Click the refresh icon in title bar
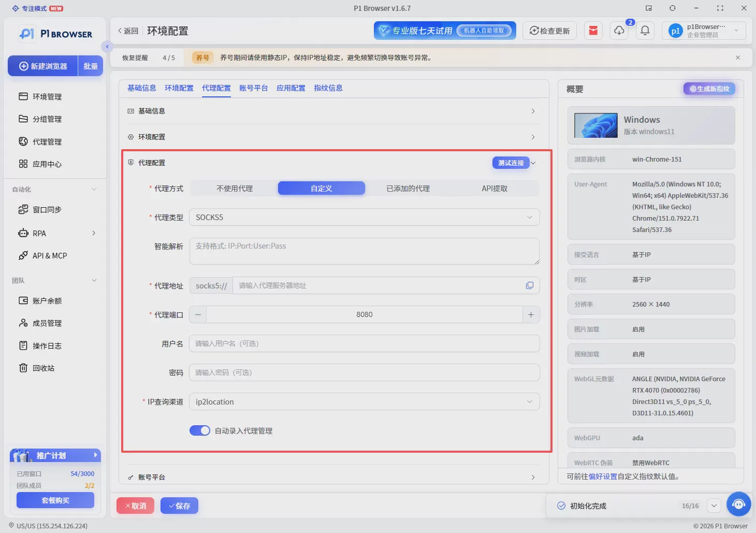756x533 pixels. pyautogui.click(x=673, y=8)
